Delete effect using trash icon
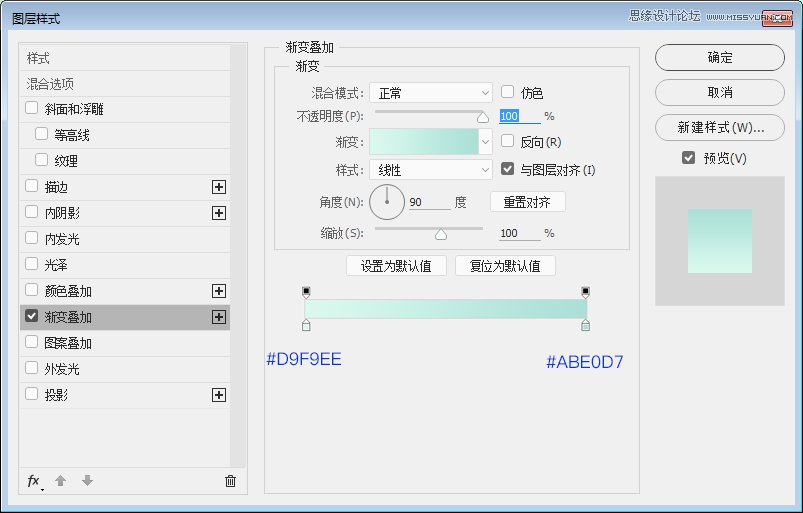 [x=230, y=481]
